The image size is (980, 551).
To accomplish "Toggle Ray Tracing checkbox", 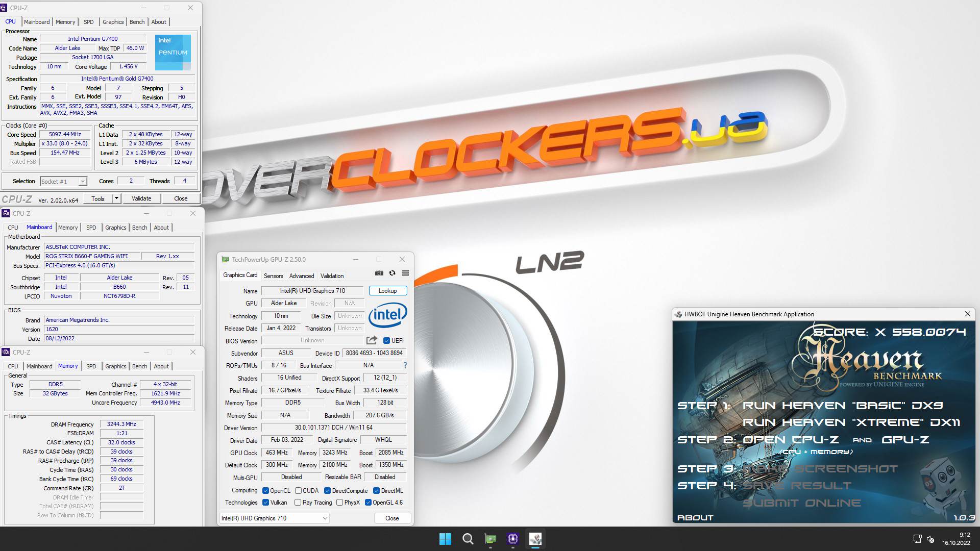I will [298, 503].
